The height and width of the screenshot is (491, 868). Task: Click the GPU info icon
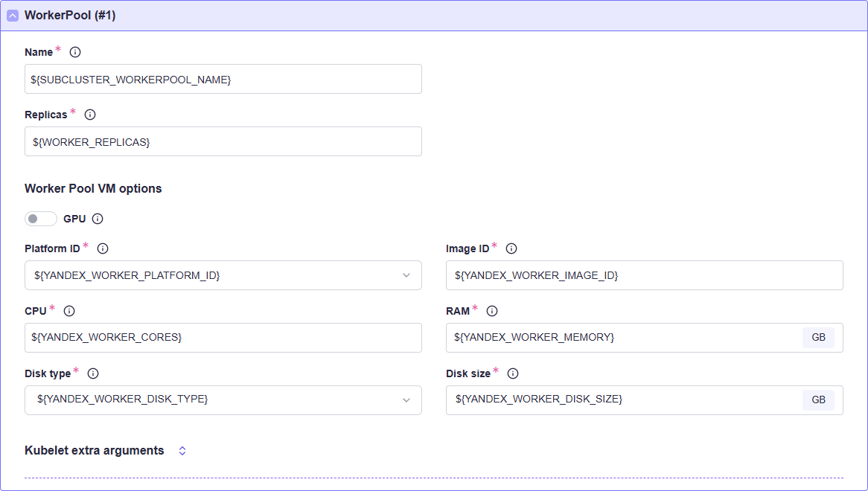click(98, 219)
